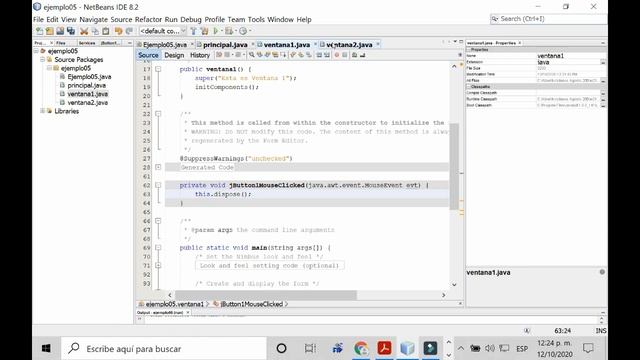Collapse the ejemplo05 project node
This screenshot has height=360, width=640.
click(x=37, y=51)
